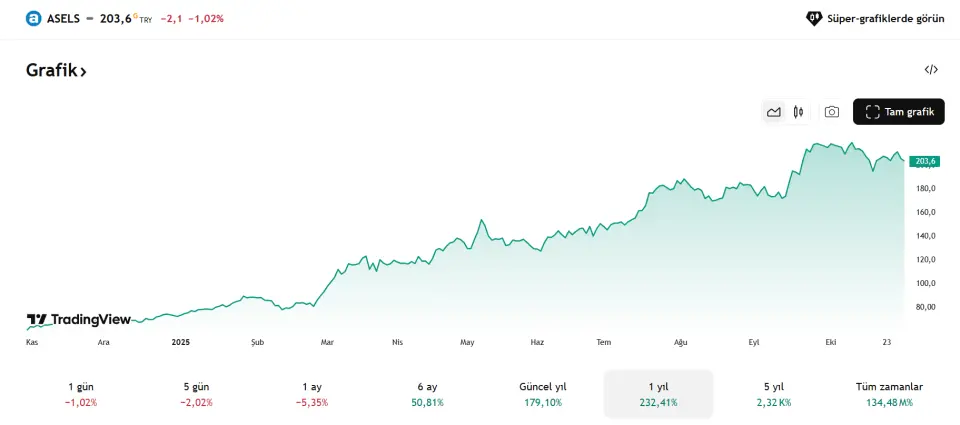
Task: Select the Tüm zamanlar range
Action: [889, 394]
